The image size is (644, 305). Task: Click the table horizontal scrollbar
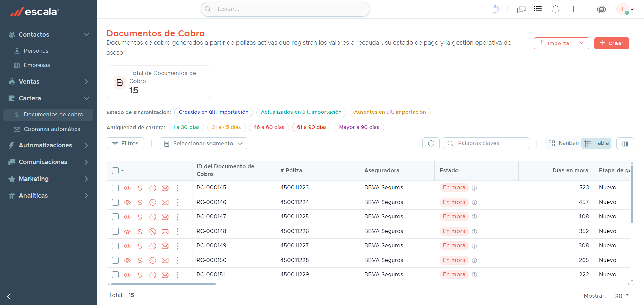(x=163, y=284)
